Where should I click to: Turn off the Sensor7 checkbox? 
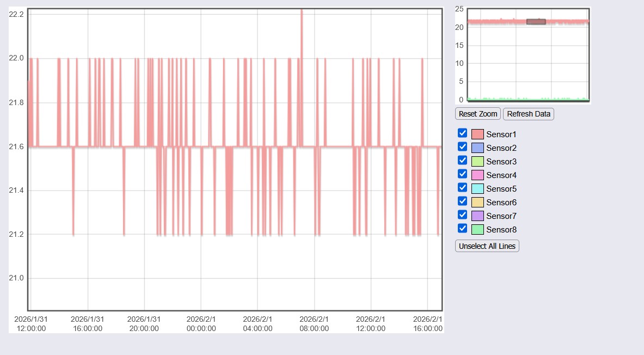[x=463, y=215]
